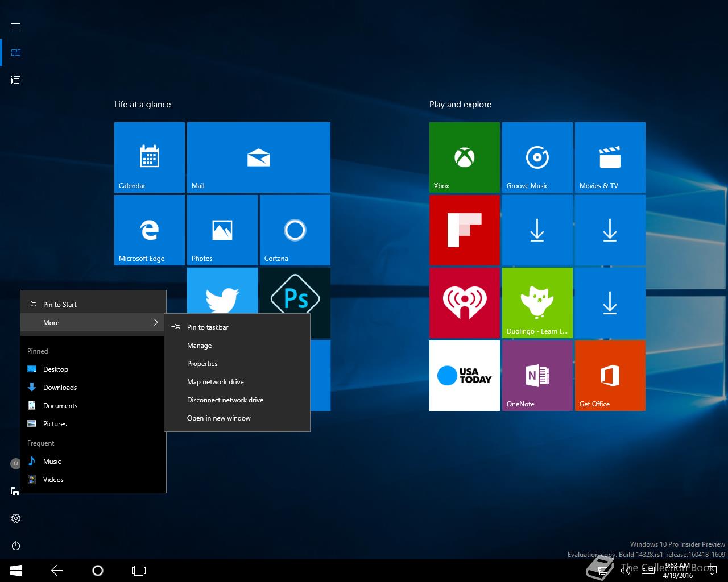Image resolution: width=728 pixels, height=582 pixels.
Task: Open the Twitter tile
Action: pyautogui.click(x=222, y=290)
